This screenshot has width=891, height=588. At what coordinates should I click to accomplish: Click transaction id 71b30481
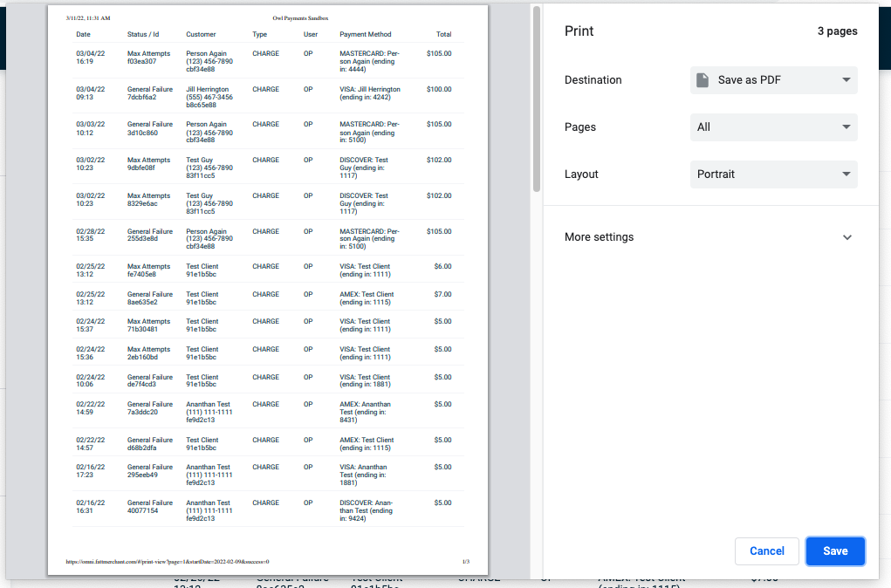point(142,330)
